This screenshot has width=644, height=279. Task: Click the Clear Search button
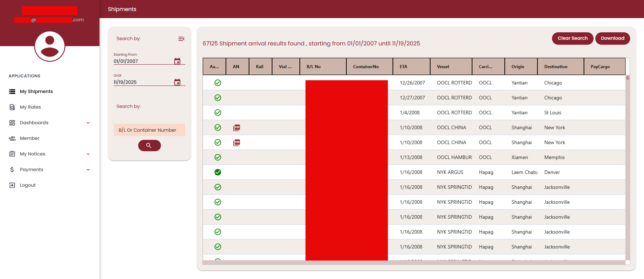pos(572,38)
